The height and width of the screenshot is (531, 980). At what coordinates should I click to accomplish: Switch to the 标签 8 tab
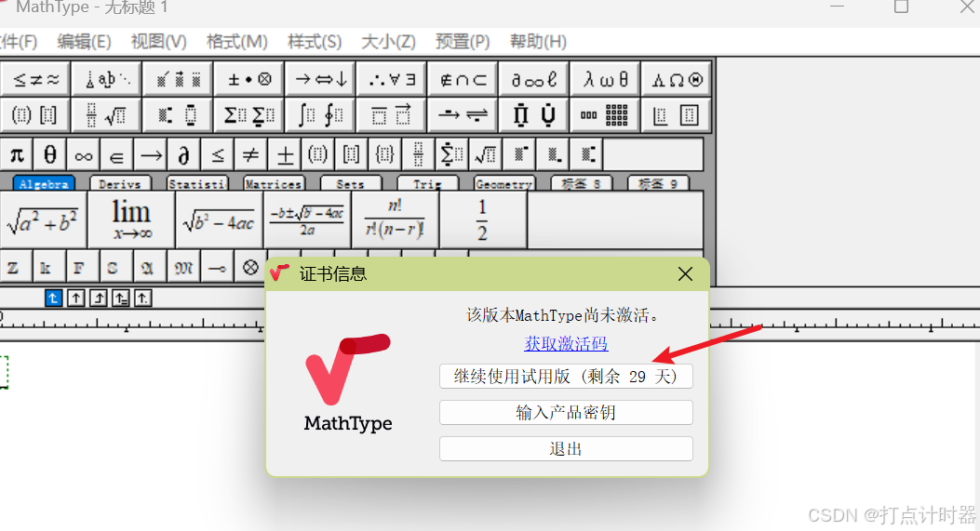click(581, 183)
